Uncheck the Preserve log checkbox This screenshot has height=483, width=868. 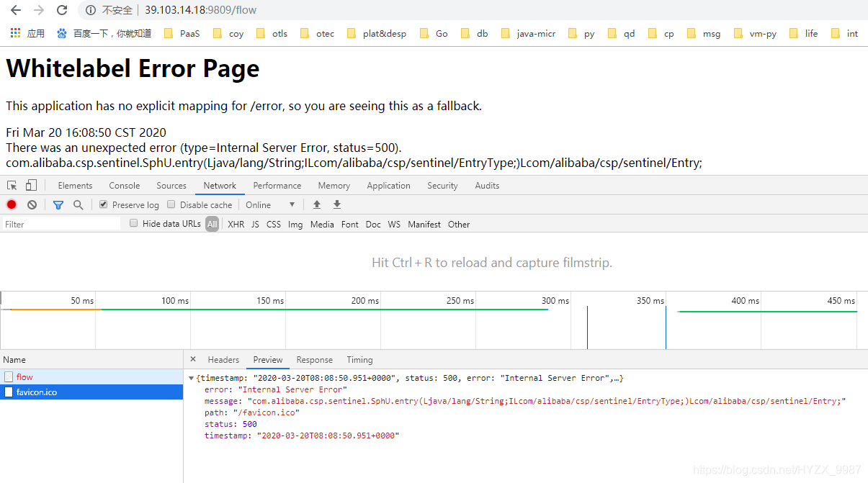coord(102,204)
